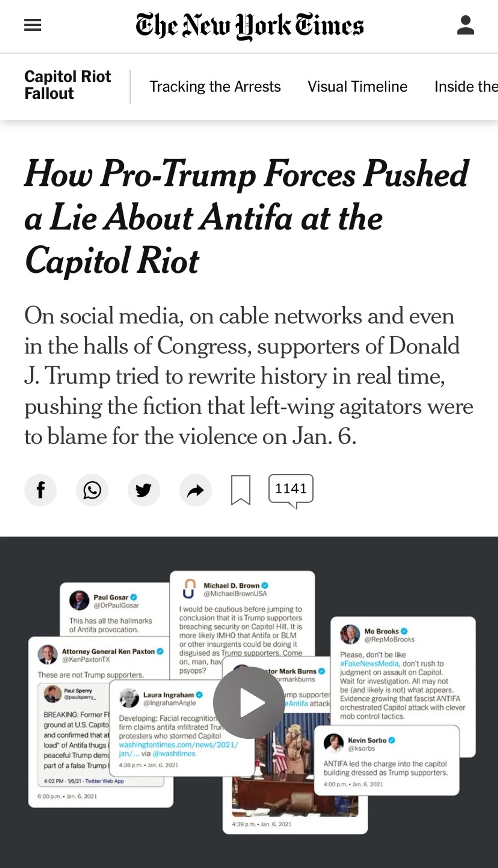
Task: Open the share arrow options
Action: click(x=195, y=490)
